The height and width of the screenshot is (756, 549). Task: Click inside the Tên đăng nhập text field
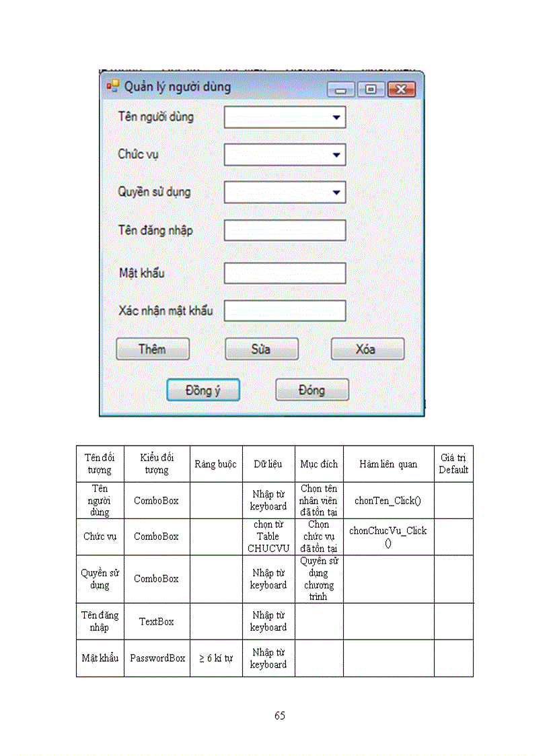click(284, 230)
